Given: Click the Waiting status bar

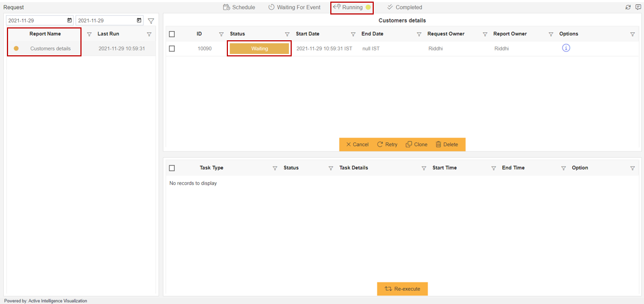Looking at the screenshot, I should coord(260,48).
